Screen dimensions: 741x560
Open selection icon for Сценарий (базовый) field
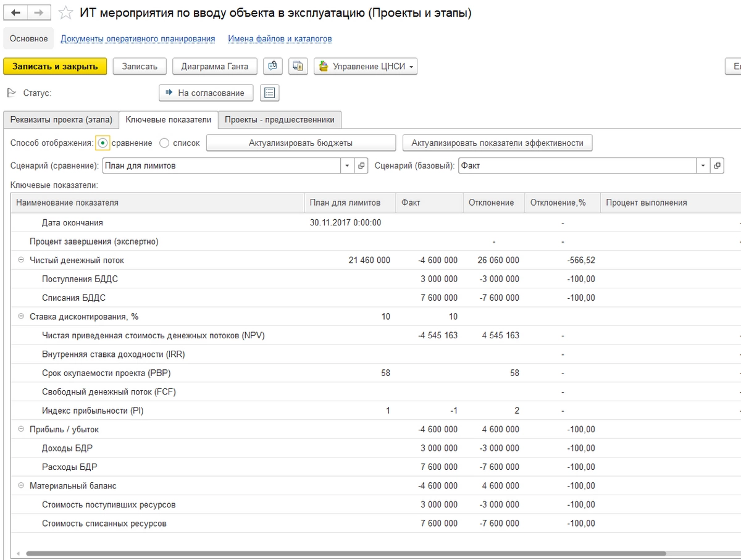pyautogui.click(x=717, y=165)
